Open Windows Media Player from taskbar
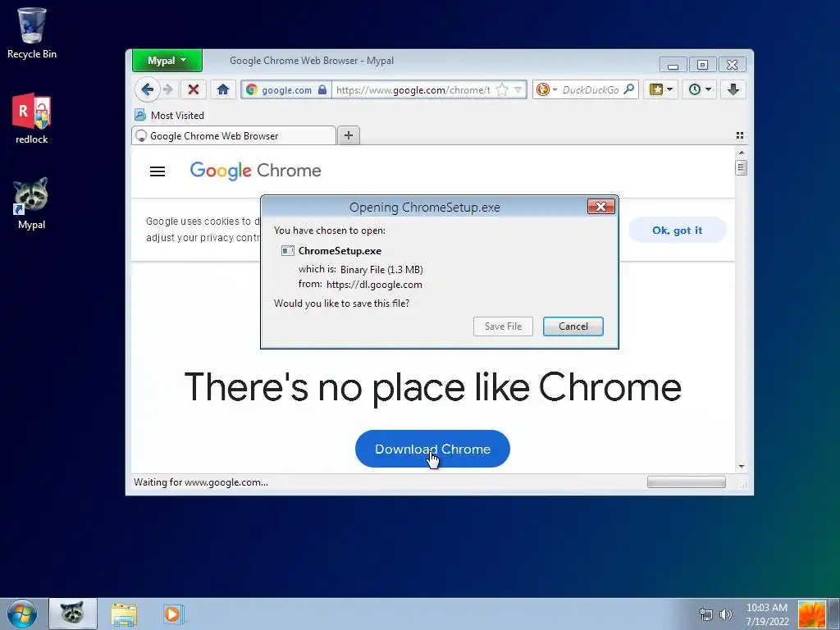This screenshot has height=630, width=840. tap(174, 614)
